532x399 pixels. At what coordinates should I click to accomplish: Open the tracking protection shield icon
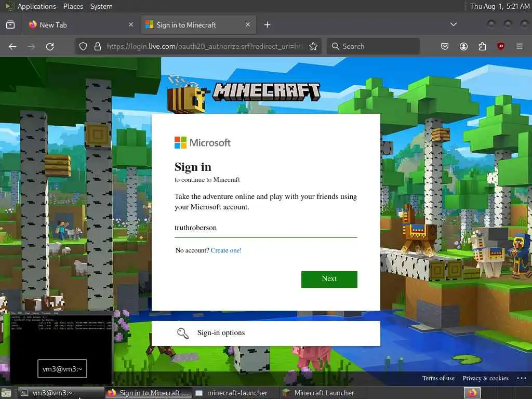pos(83,46)
